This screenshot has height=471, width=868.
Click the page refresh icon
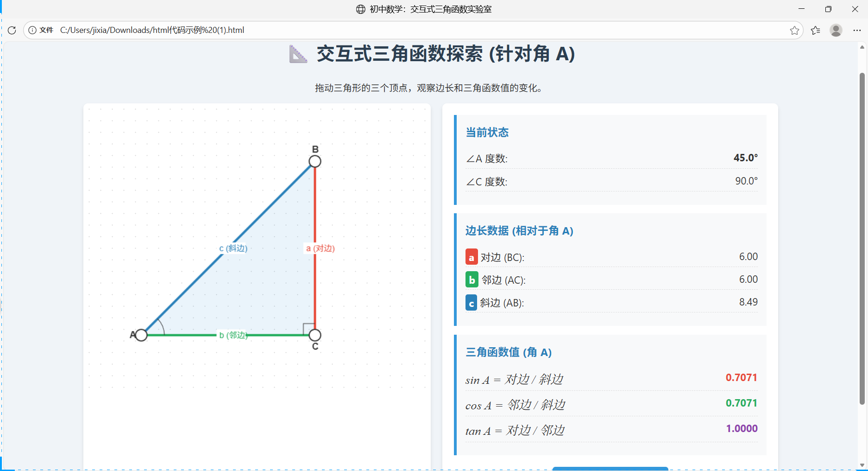12,30
